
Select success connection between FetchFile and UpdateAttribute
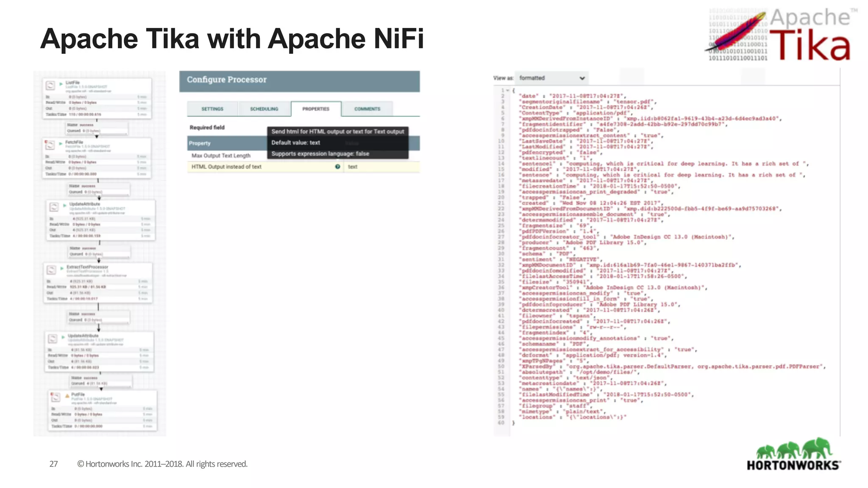click(99, 189)
